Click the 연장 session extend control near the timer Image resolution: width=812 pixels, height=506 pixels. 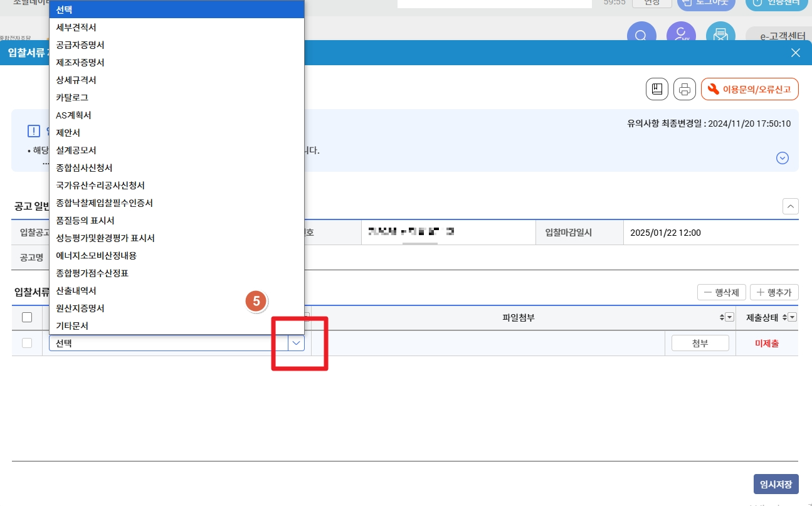pos(651,3)
